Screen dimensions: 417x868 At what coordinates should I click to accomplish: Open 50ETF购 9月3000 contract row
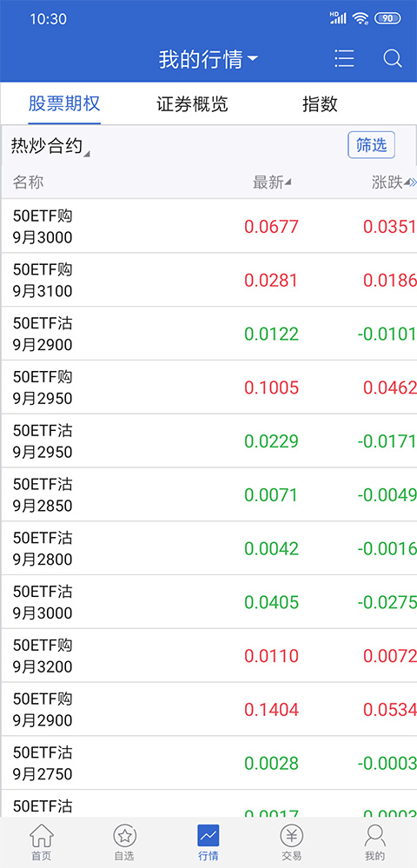pos(208,227)
